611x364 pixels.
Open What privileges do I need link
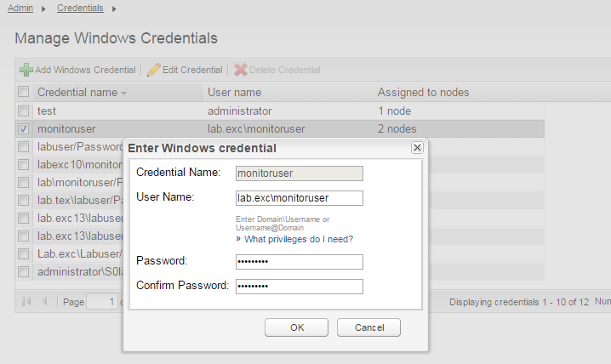coord(299,239)
